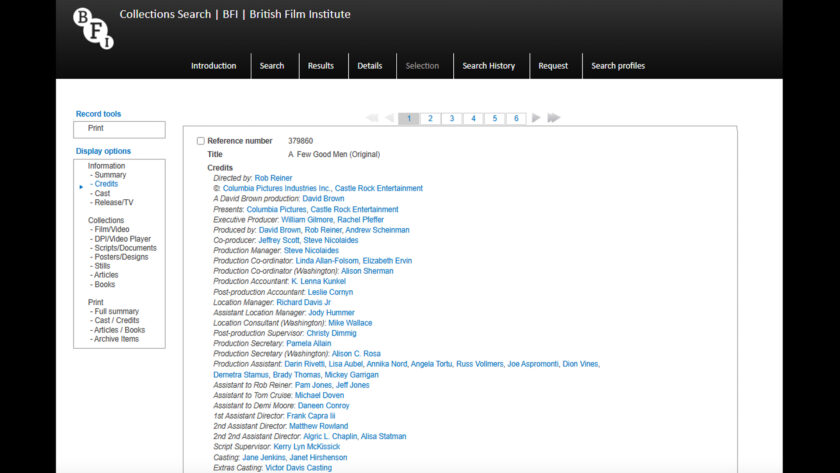The height and width of the screenshot is (473, 840).
Task: Open Richard Davis Jr link
Action: click(303, 302)
